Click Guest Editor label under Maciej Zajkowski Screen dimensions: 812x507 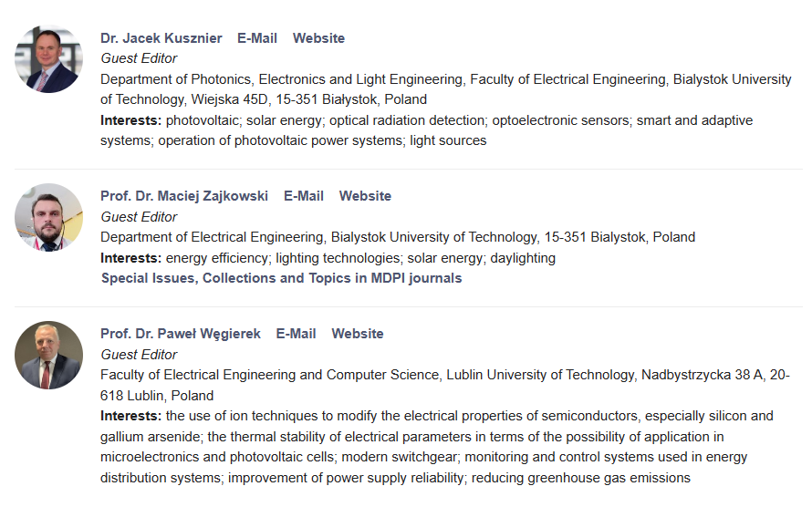139,217
